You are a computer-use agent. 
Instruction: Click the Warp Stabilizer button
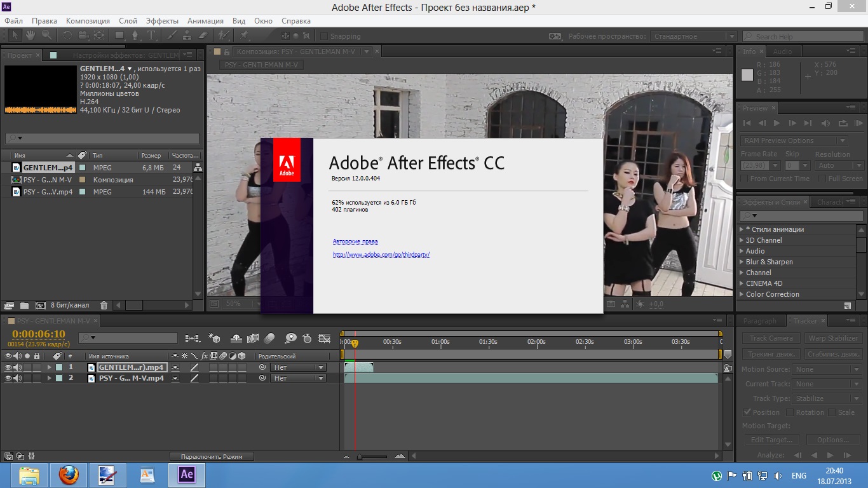coord(834,338)
